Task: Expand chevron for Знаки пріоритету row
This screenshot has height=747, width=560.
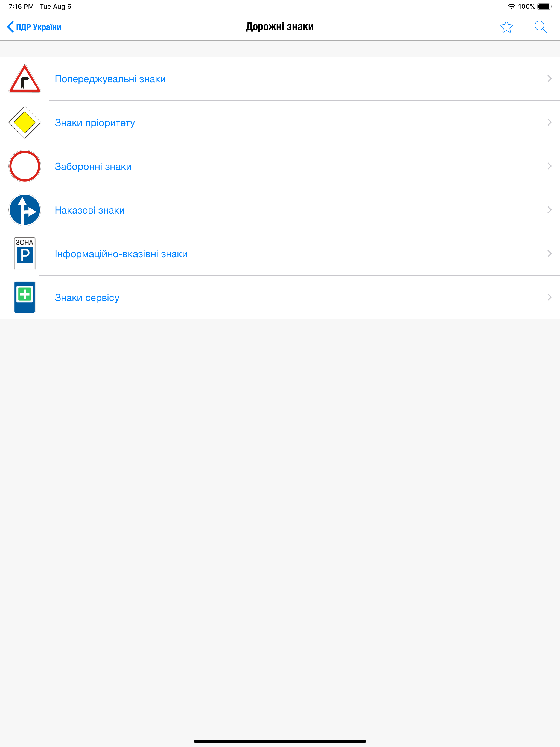Action: click(549, 122)
